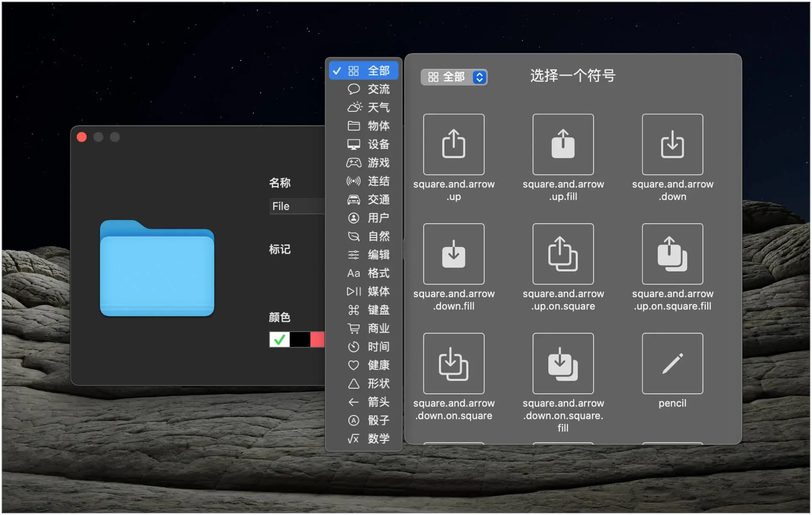Select the pencil symbol
The width and height of the screenshot is (812, 515).
point(672,363)
